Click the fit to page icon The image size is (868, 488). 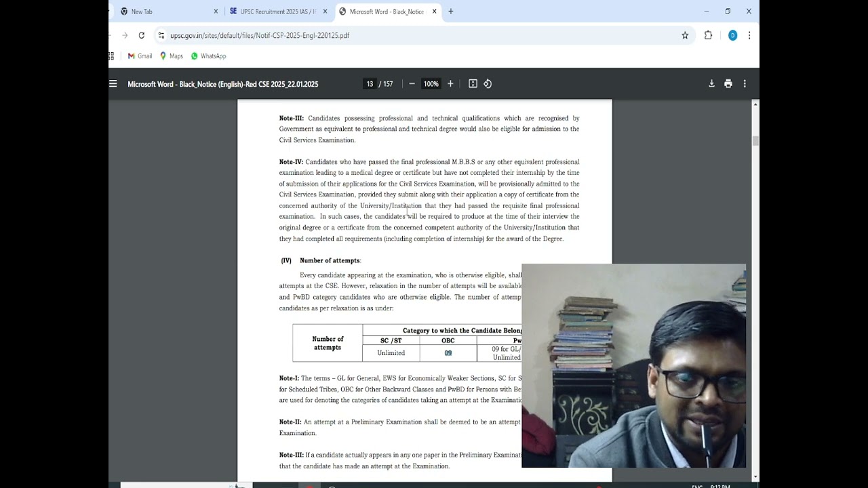pyautogui.click(x=473, y=84)
